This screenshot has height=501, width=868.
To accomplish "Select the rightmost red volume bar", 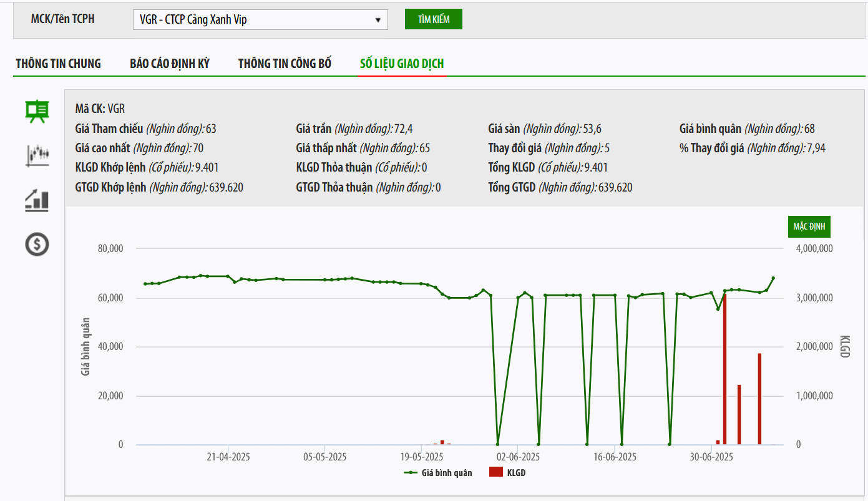I will click(x=759, y=399).
